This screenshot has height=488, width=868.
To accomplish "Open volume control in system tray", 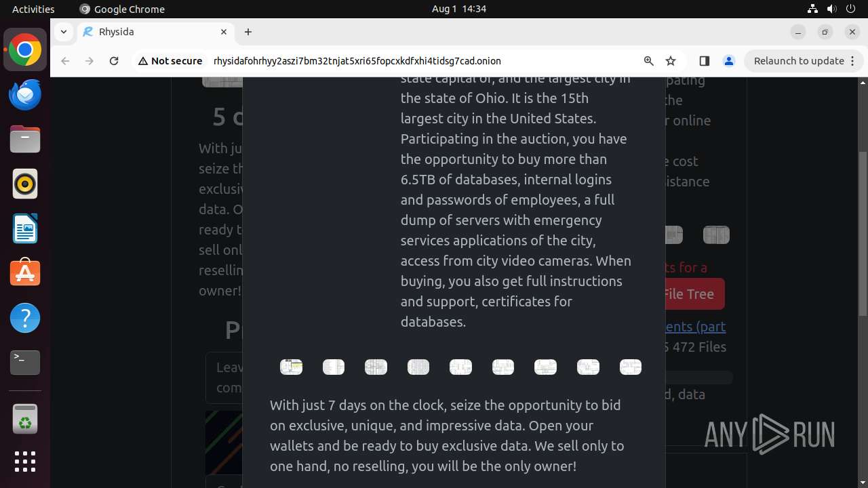I will (831, 9).
